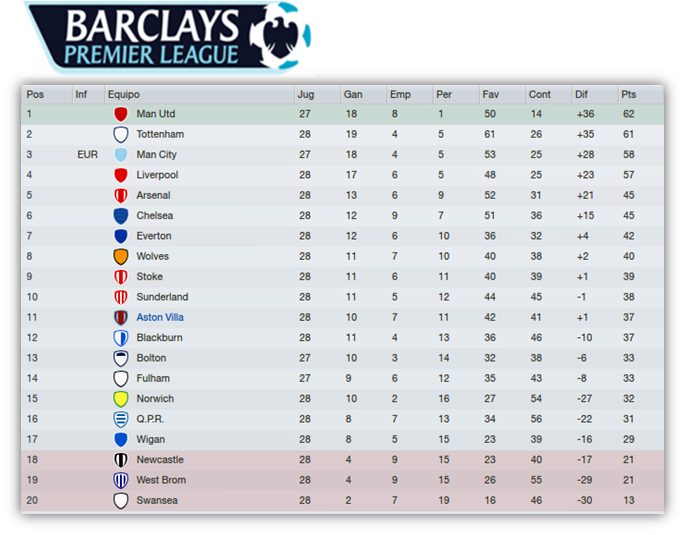Open the Liverpool team name
The height and width of the screenshot is (535, 685).
[157, 175]
